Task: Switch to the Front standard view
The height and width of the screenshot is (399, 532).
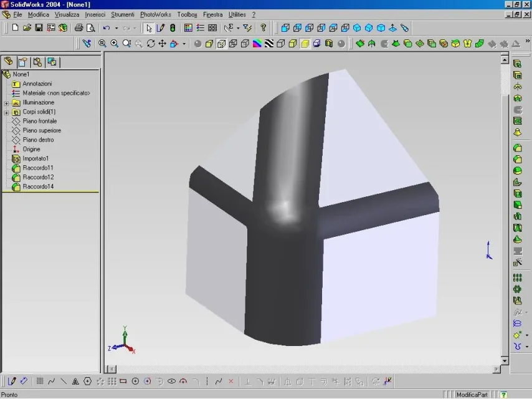Action: (x=285, y=27)
